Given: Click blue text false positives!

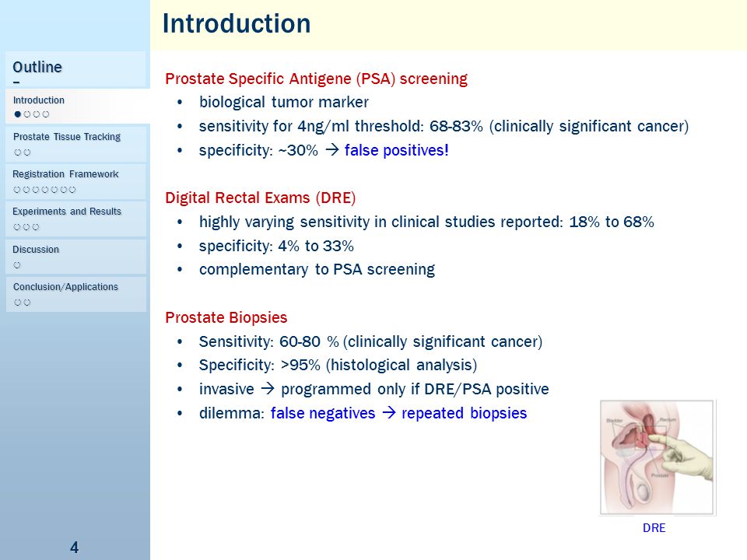Looking at the screenshot, I should tap(396, 150).
